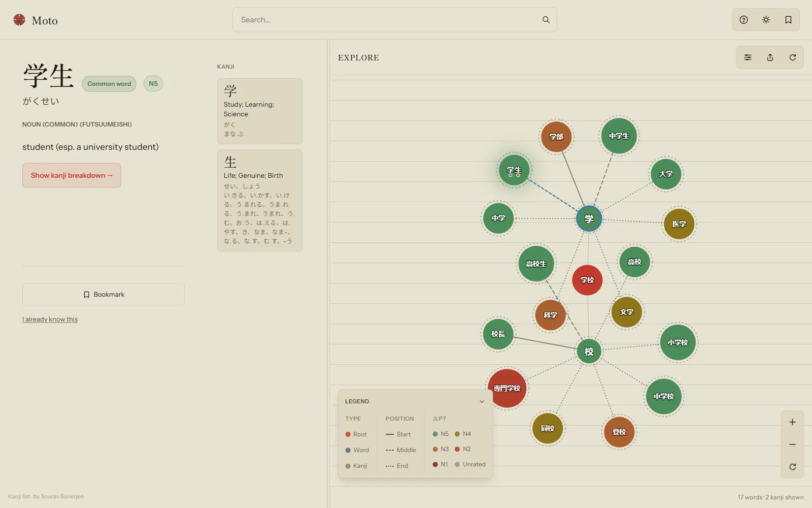Select the 大学 word node

(666, 174)
